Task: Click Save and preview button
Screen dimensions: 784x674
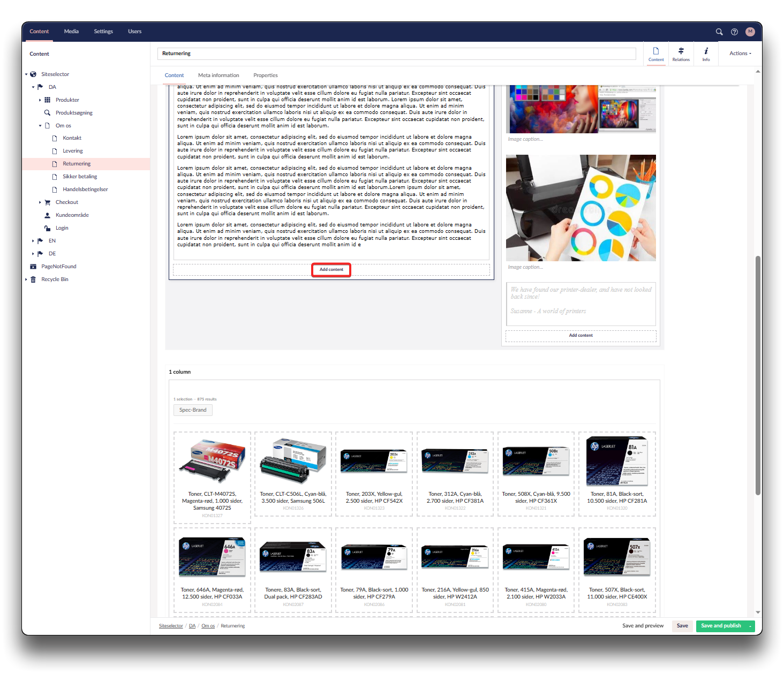Action: [x=643, y=626]
